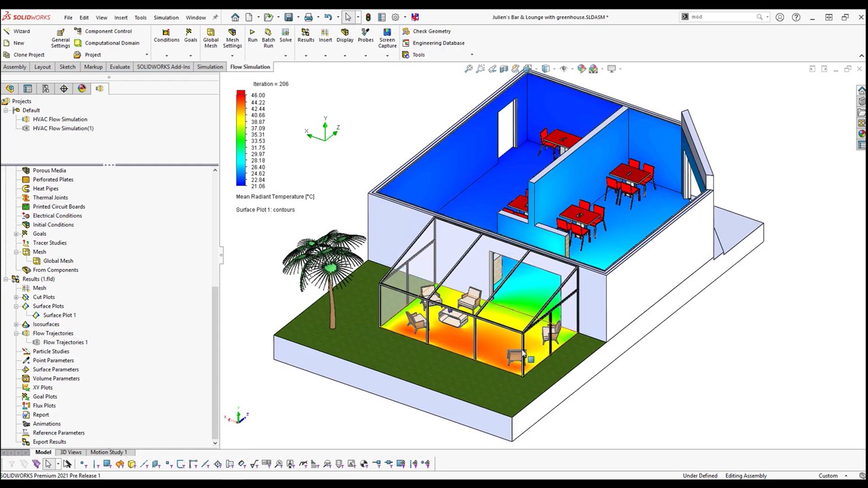This screenshot has height=488, width=868.
Task: Click 'Mean Radiant Temperature [°C]' legend title
Action: (275, 197)
